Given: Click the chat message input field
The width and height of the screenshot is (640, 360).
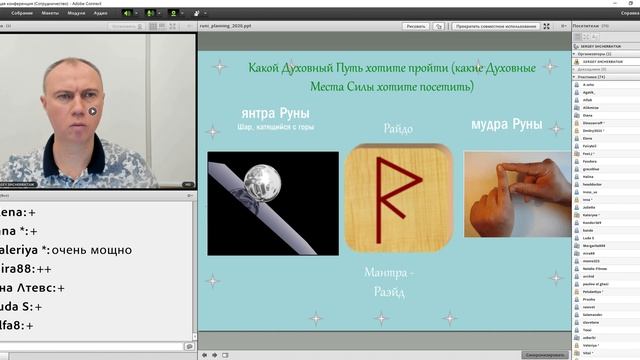Looking at the screenshot, I should 92,347.
